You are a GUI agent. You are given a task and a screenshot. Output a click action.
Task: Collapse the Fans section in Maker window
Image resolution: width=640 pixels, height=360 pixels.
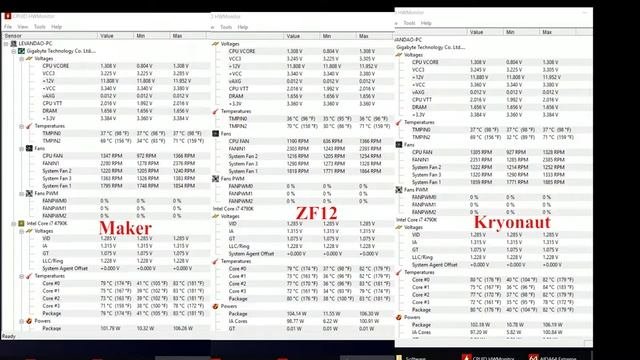[x=22, y=149]
